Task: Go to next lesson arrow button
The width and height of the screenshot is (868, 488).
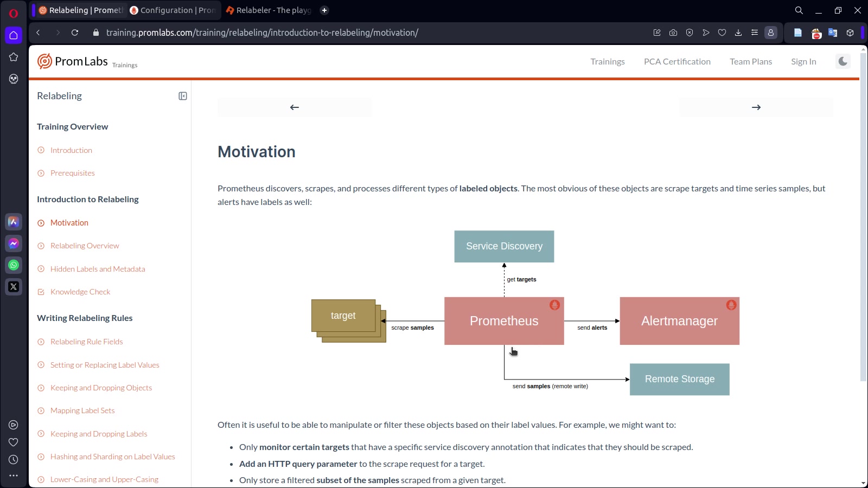Action: pos(756,107)
